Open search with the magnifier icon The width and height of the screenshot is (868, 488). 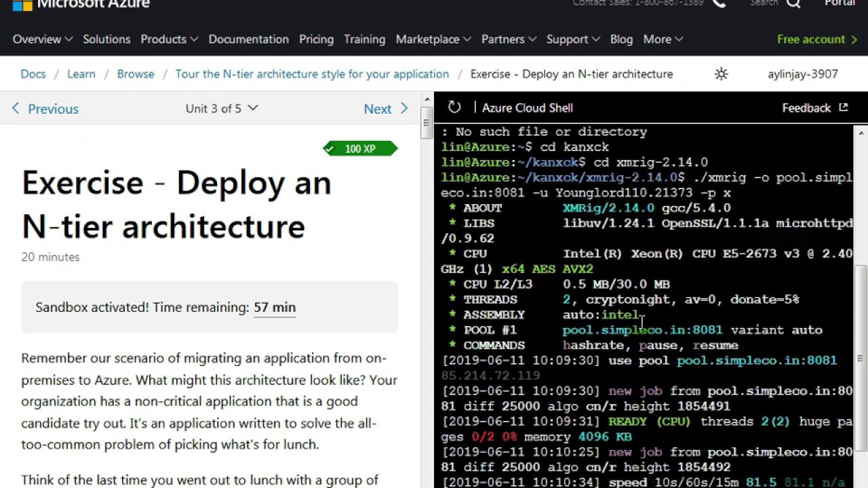[793, 3]
